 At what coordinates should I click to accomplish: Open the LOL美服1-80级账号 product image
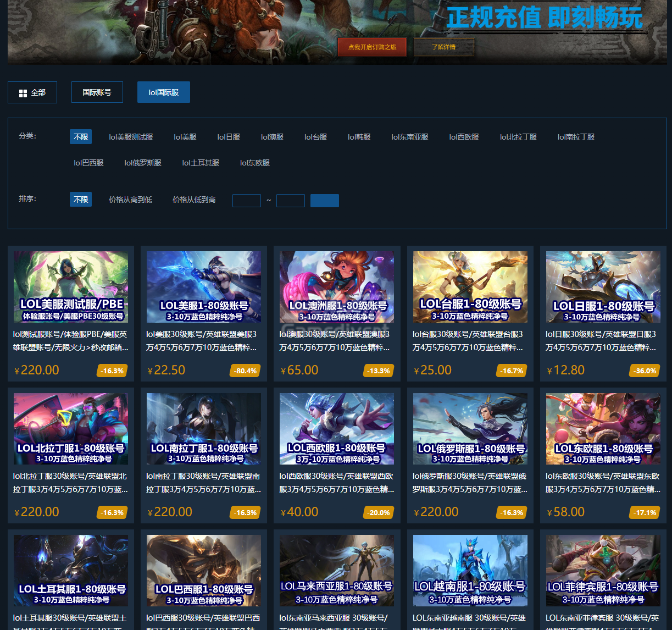[204, 287]
